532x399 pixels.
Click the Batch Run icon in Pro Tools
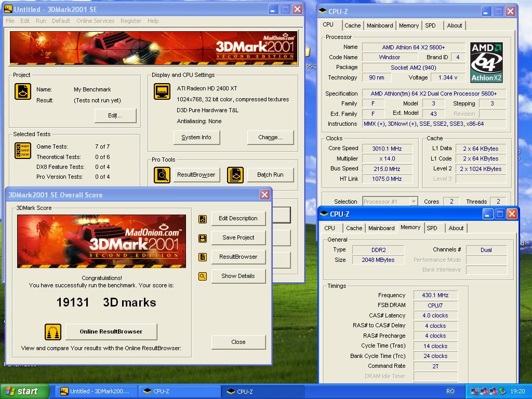235,175
